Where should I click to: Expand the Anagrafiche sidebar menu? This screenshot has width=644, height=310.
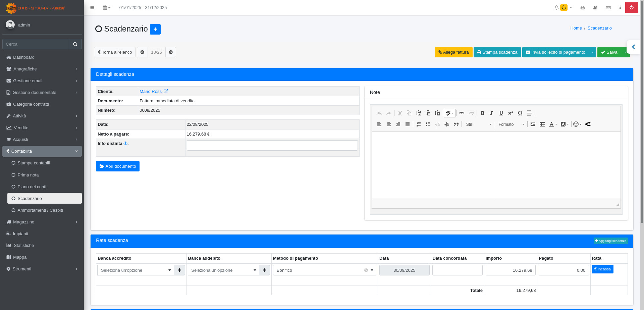click(42, 69)
